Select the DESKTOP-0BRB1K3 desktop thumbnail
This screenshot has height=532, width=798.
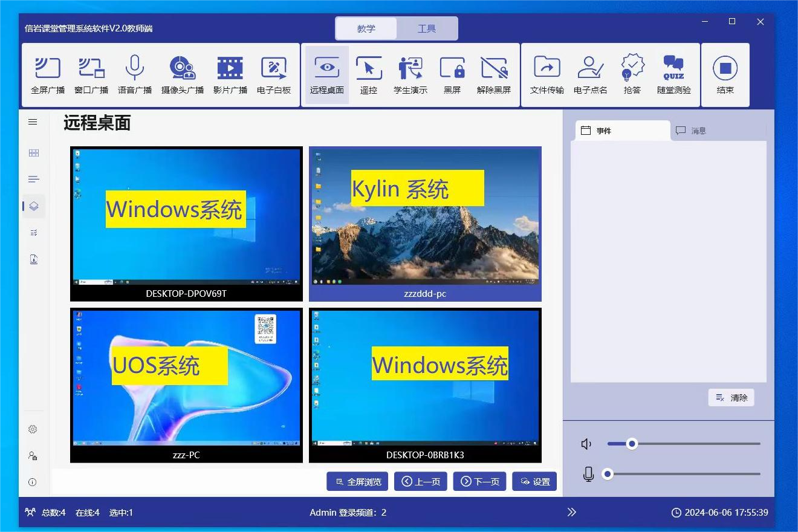pyautogui.click(x=425, y=385)
